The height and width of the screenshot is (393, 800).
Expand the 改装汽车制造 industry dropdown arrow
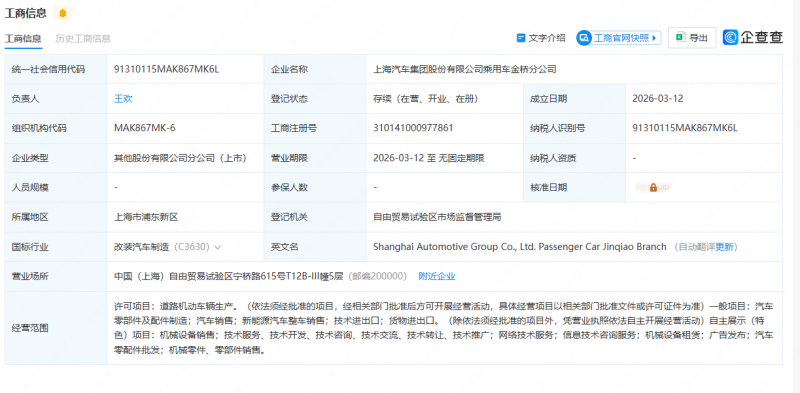click(x=218, y=248)
